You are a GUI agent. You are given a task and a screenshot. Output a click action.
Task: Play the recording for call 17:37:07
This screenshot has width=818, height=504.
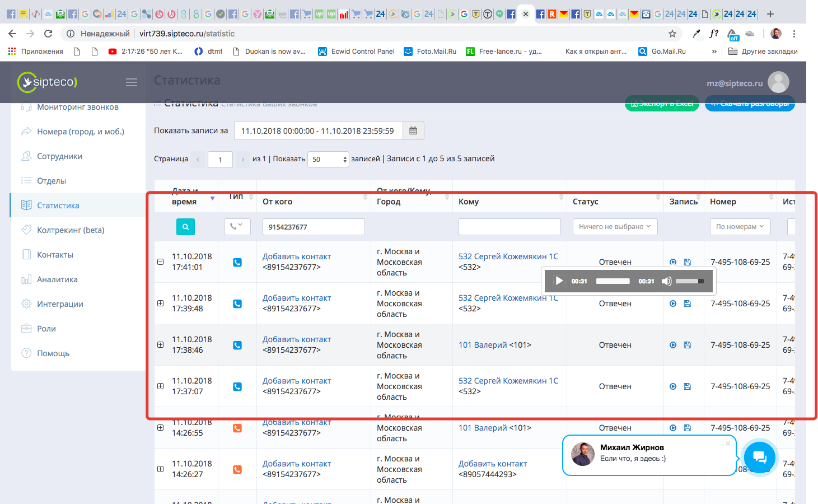[x=673, y=386]
